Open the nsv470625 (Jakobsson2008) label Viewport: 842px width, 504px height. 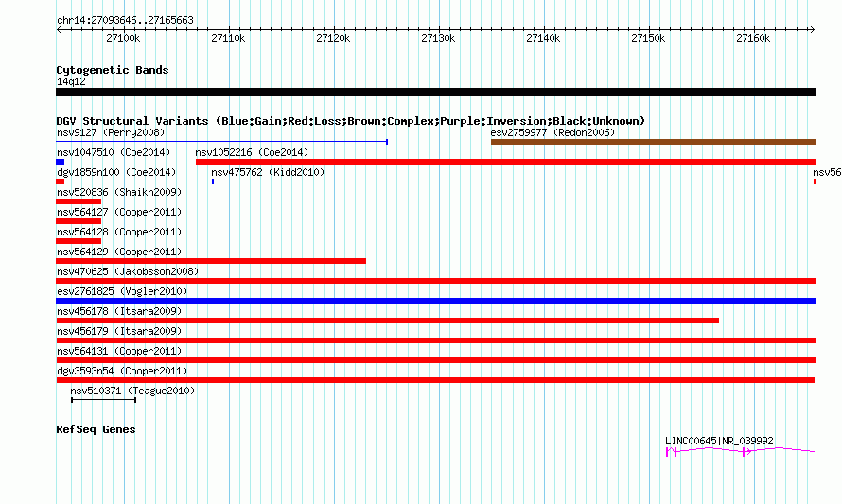point(128,271)
